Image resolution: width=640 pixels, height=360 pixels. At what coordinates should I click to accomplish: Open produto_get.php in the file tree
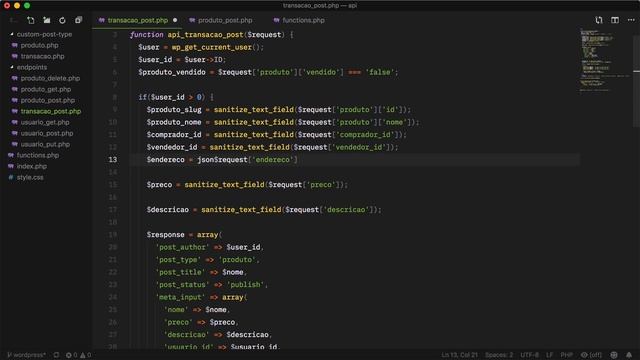click(46, 89)
